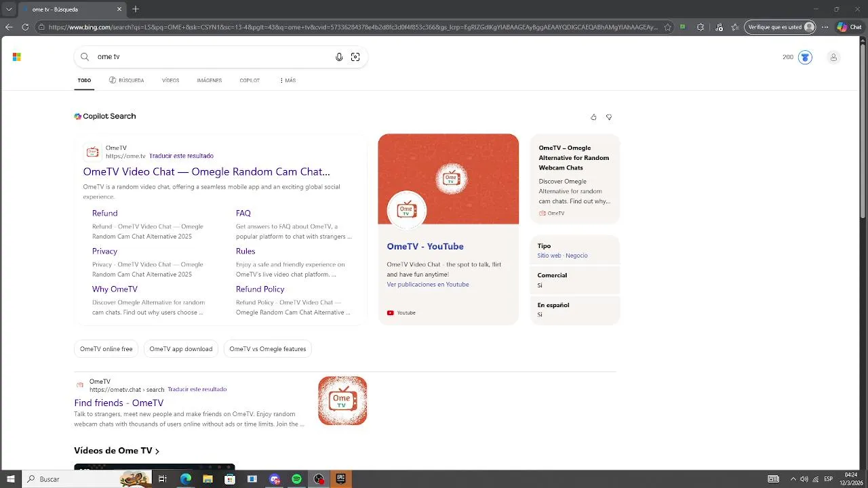Open Edge settings and more ellipsis
Image resolution: width=868 pixels, height=488 pixels.
pyautogui.click(x=825, y=27)
